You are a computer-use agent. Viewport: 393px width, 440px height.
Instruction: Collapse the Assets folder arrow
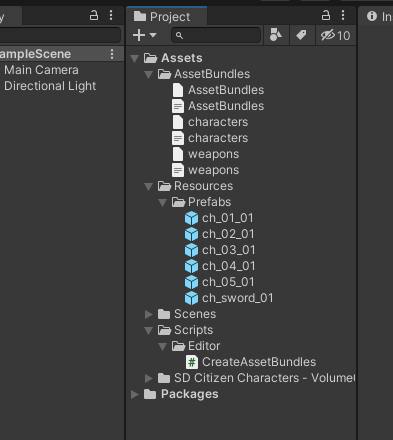coord(135,59)
